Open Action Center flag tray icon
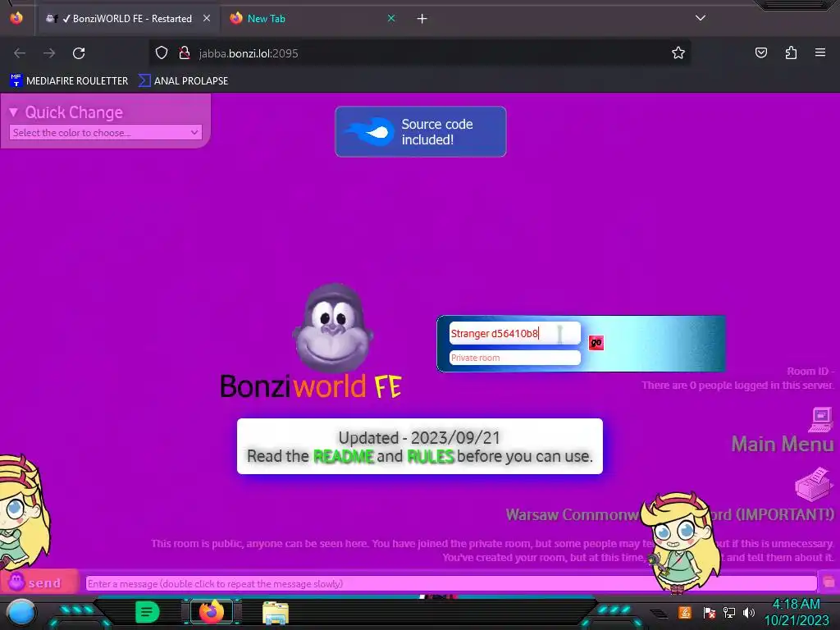This screenshot has height=630, width=840. 709,612
